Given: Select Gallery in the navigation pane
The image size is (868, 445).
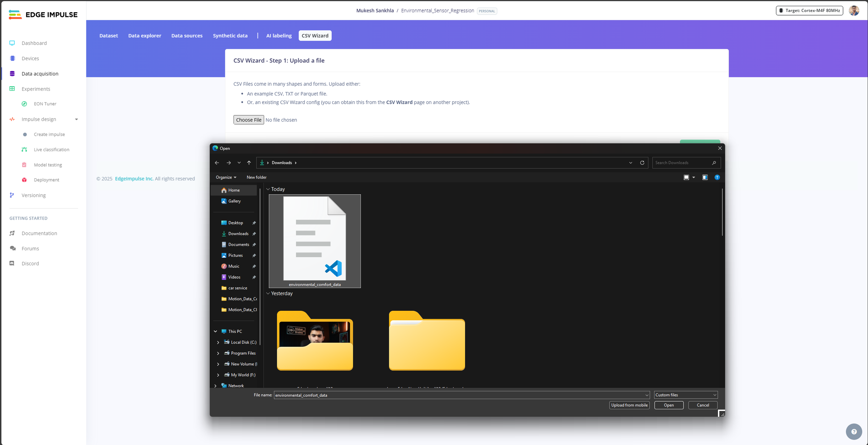Looking at the screenshot, I should tap(234, 201).
